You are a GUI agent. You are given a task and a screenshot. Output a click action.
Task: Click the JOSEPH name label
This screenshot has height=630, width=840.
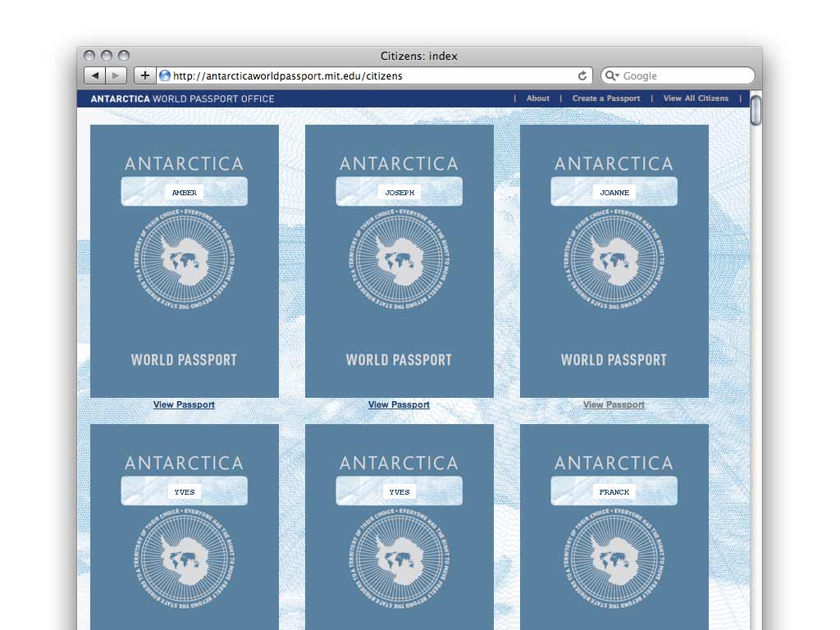[x=399, y=192]
